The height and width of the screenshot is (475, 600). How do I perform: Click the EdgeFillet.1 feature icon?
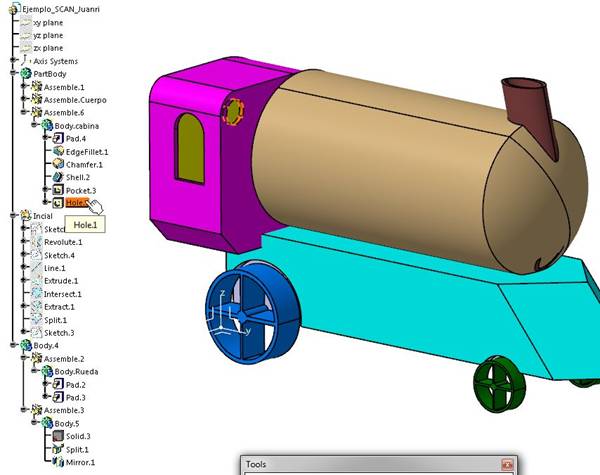pos(58,151)
